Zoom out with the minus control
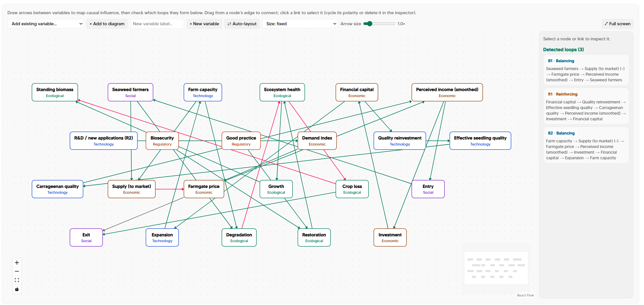The width and height of the screenshot is (644, 305). pos(17,271)
